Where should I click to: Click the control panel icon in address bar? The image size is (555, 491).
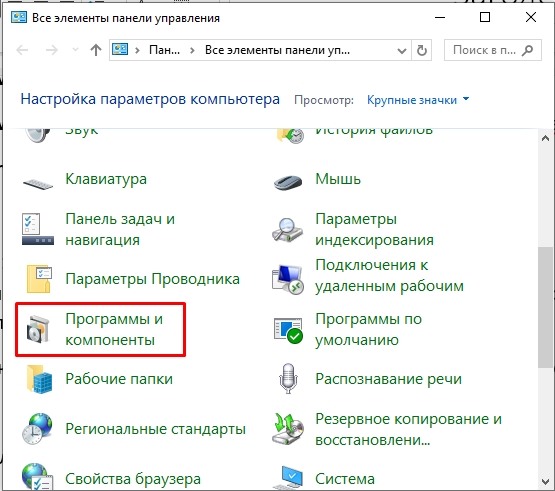120,49
